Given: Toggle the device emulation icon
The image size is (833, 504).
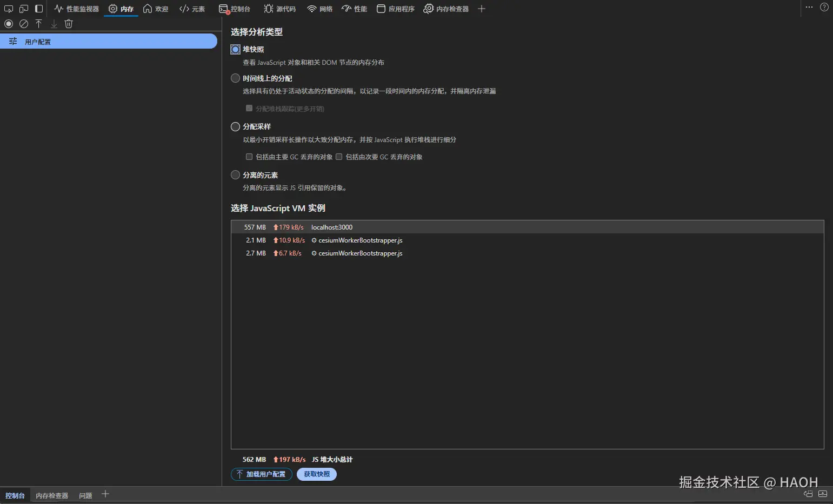Looking at the screenshot, I should coord(23,8).
